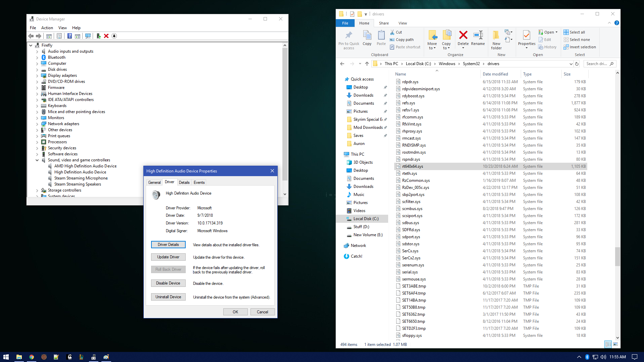Viewport: 644px width, 362px height.
Task: Click the Update Driver button
Action: [168, 257]
